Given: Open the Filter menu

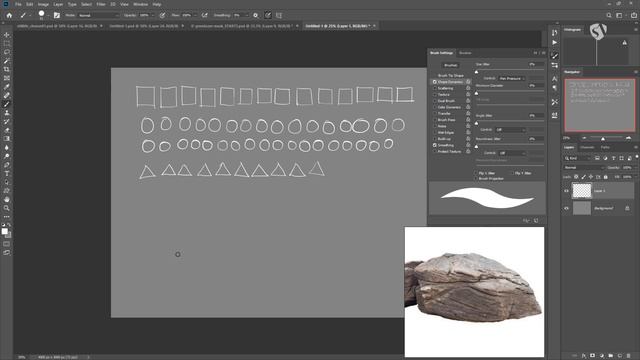Looking at the screenshot, I should tap(101, 4).
